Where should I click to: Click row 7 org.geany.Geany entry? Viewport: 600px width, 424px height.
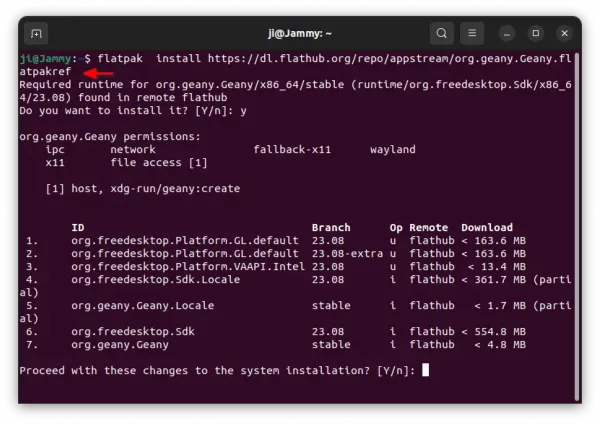(x=120, y=345)
